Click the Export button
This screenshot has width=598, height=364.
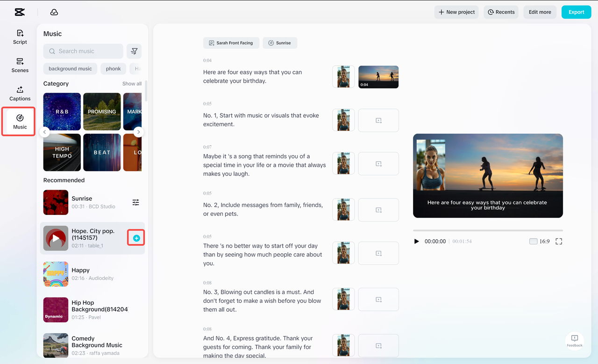(x=576, y=12)
